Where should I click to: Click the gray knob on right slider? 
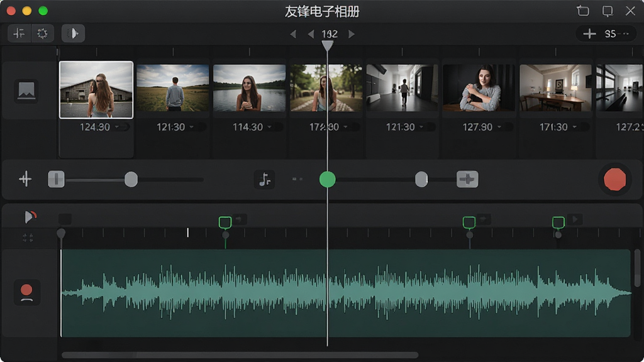(x=421, y=179)
